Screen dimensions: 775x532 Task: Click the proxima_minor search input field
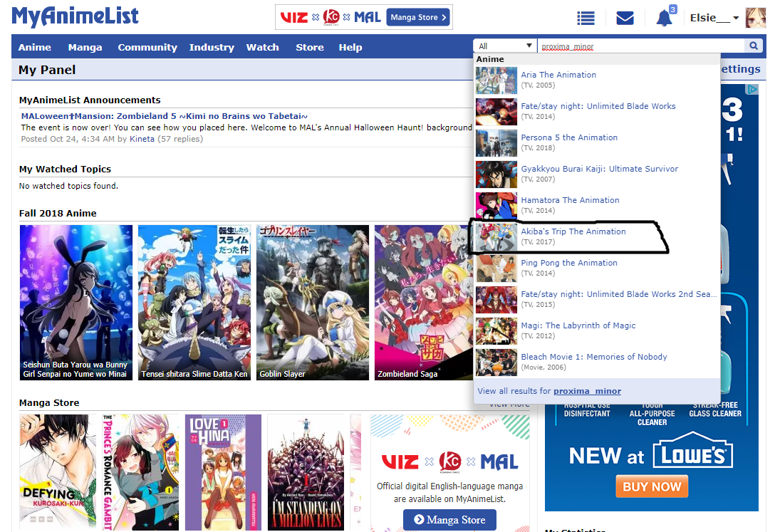(x=641, y=46)
